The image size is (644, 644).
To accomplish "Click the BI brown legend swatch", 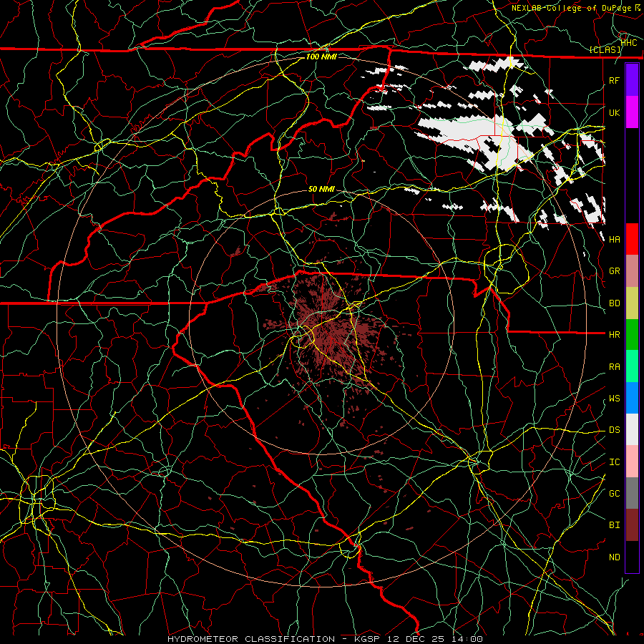I will click(632, 525).
